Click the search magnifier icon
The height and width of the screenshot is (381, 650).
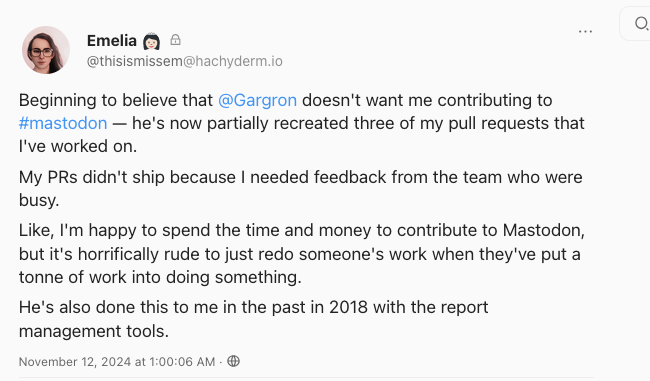tap(641, 24)
